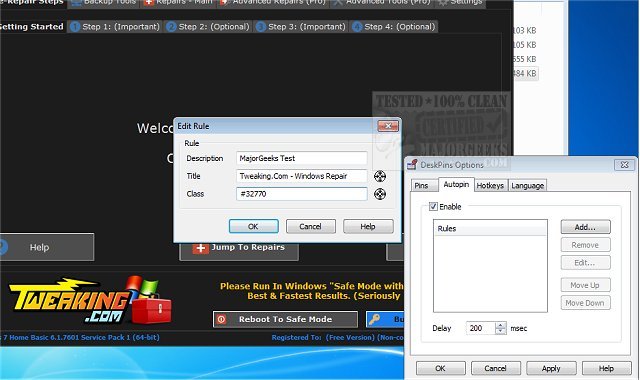640x380 pixels.
Task: Open the Language tab in DeskPins Options
Action: pyautogui.click(x=527, y=186)
